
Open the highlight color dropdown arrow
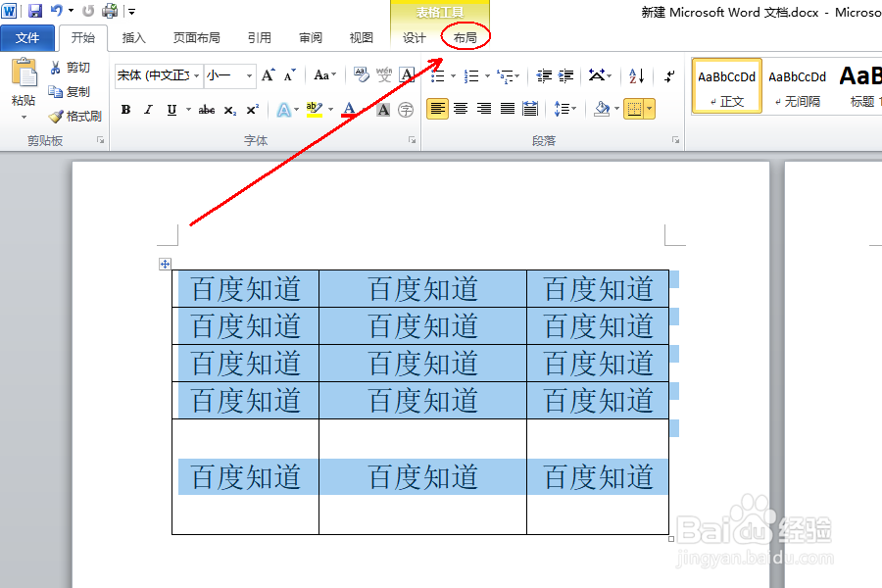331,110
